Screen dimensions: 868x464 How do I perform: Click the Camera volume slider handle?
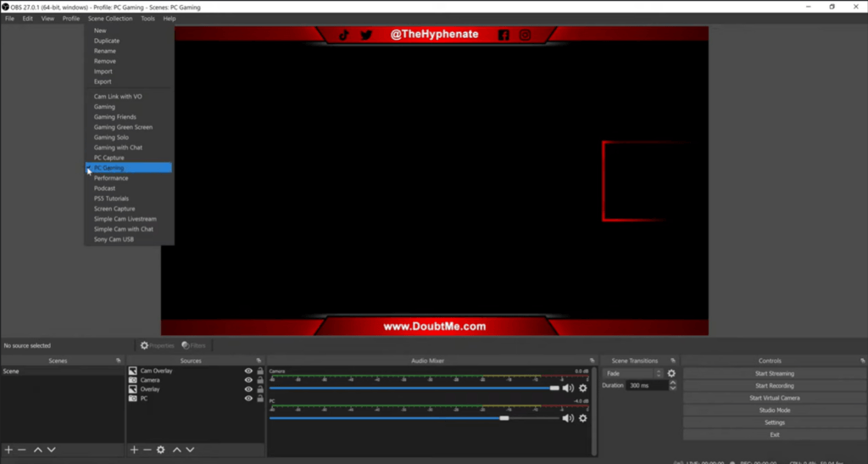pos(554,389)
